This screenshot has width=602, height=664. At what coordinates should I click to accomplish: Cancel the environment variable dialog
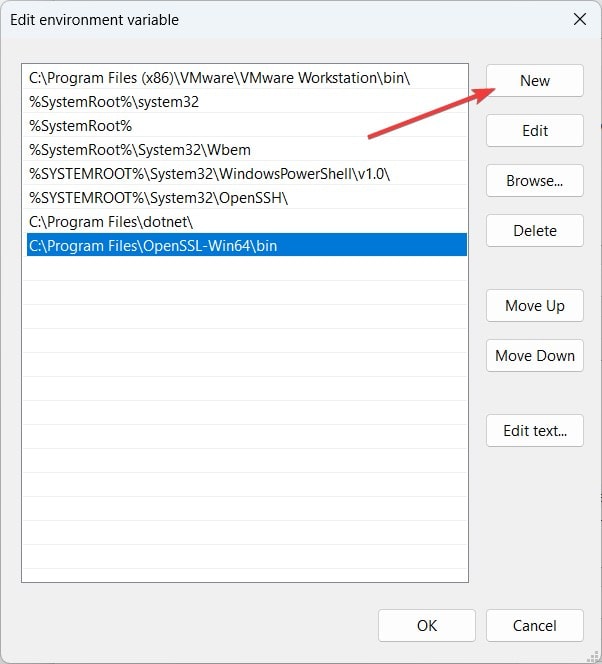[535, 625]
